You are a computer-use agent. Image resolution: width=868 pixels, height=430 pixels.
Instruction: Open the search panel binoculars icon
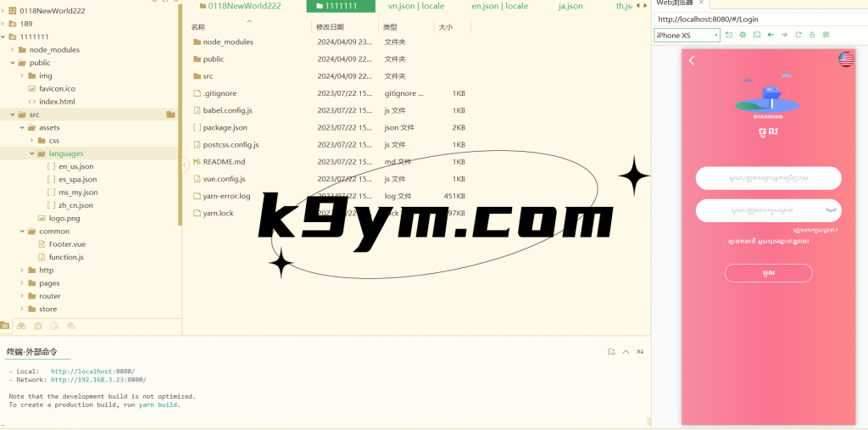(x=21, y=326)
